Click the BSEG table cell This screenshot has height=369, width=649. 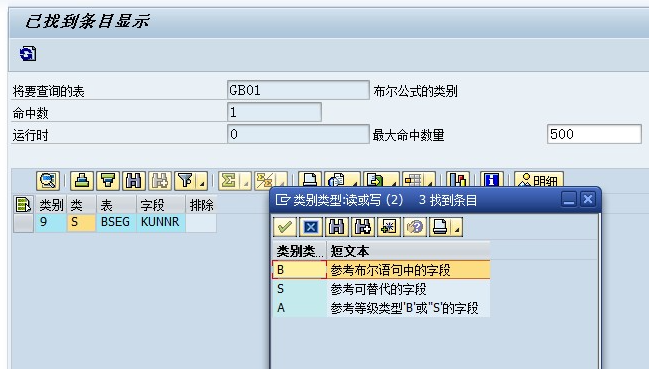[116, 223]
